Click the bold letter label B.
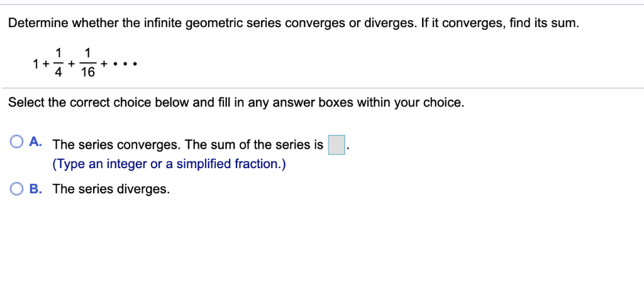Viewport: 644px width, 296px height. tap(35, 189)
